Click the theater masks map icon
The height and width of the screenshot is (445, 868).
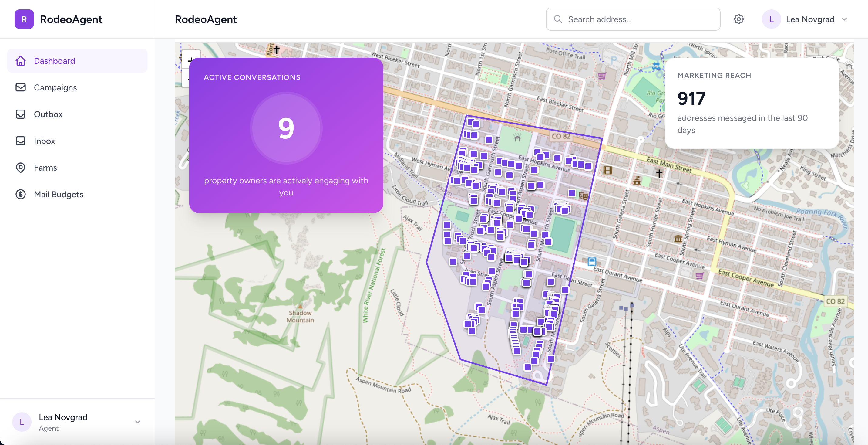pyautogui.click(x=583, y=195)
